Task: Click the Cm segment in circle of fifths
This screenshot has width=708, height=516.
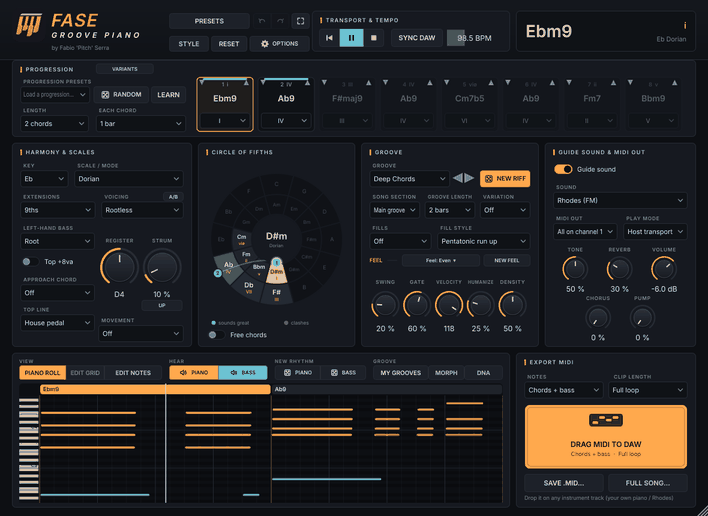Action: click(x=242, y=238)
